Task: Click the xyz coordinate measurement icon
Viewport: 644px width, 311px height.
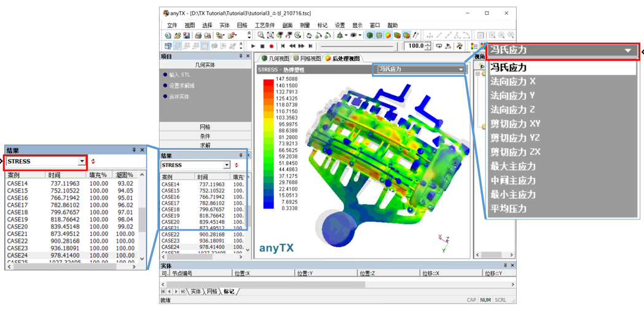Action: (x=430, y=36)
